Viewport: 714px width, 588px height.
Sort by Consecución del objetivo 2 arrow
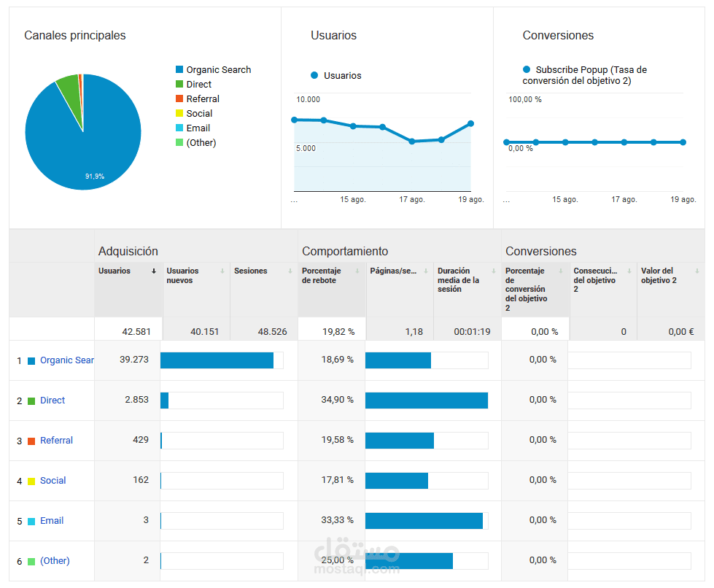pyautogui.click(x=629, y=271)
